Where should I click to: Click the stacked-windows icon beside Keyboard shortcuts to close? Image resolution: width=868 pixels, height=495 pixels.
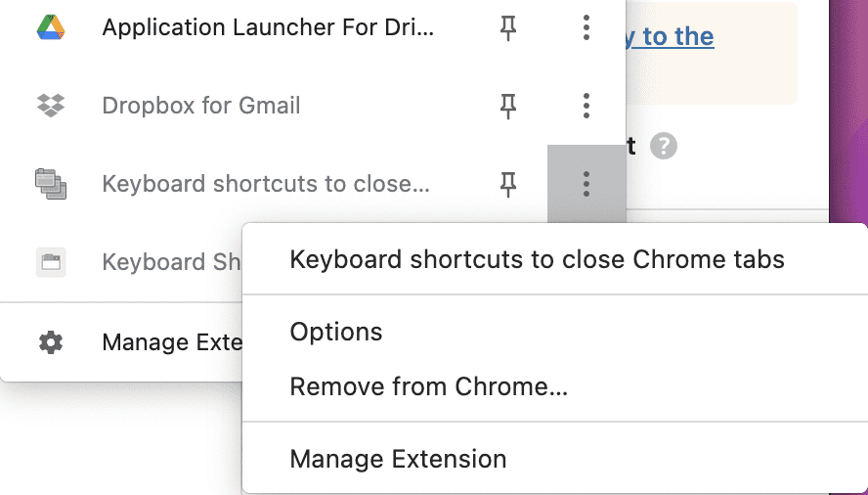pos(51,184)
